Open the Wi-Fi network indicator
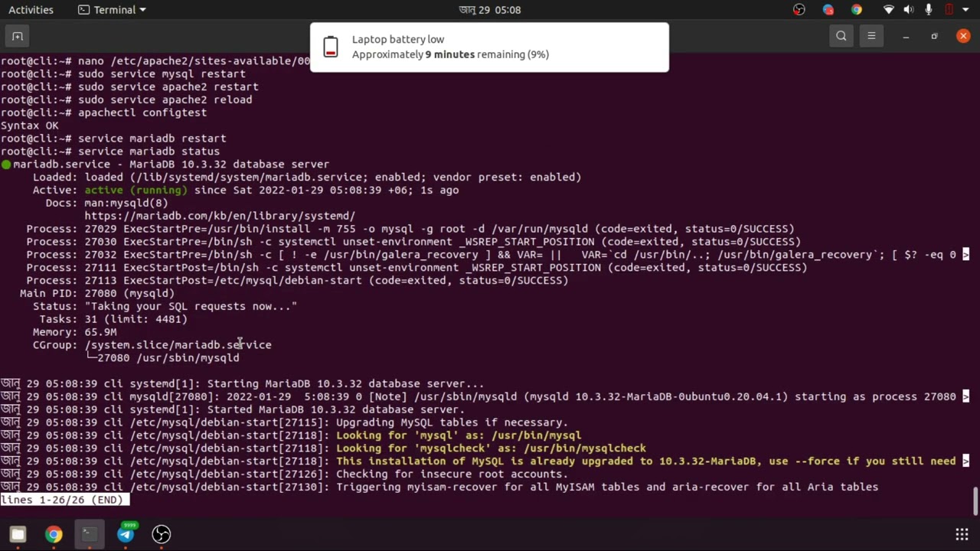The image size is (980, 551). [889, 10]
